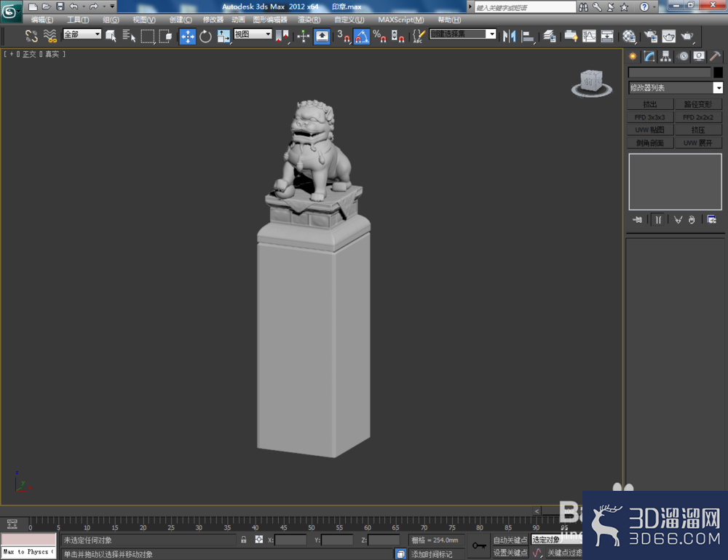This screenshot has width=728, height=560.
Task: Activate the Select and Rotate tool
Action: [x=205, y=36]
